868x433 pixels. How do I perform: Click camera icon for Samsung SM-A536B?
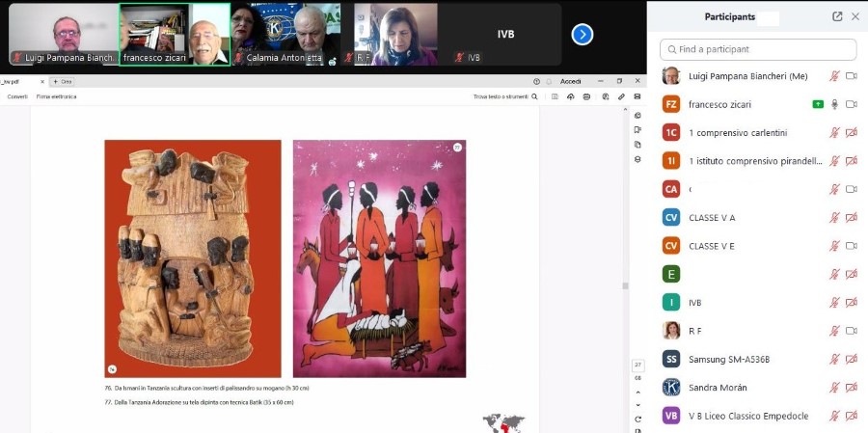tap(852, 359)
